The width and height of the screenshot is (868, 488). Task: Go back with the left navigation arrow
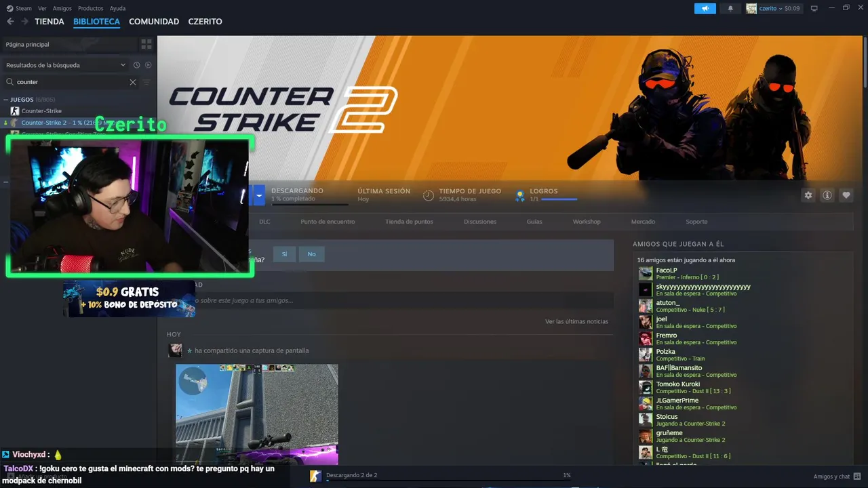10,22
